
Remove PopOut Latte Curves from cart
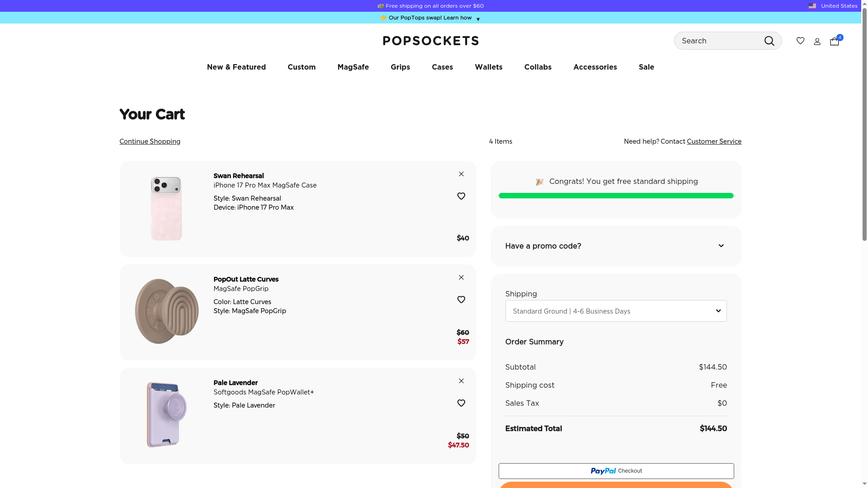tap(461, 277)
